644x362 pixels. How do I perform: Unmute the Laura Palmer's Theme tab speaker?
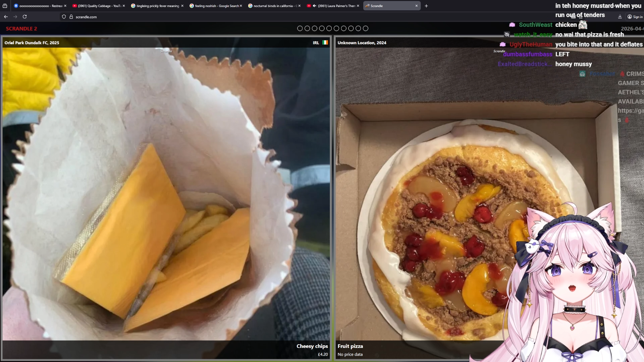coord(315,6)
